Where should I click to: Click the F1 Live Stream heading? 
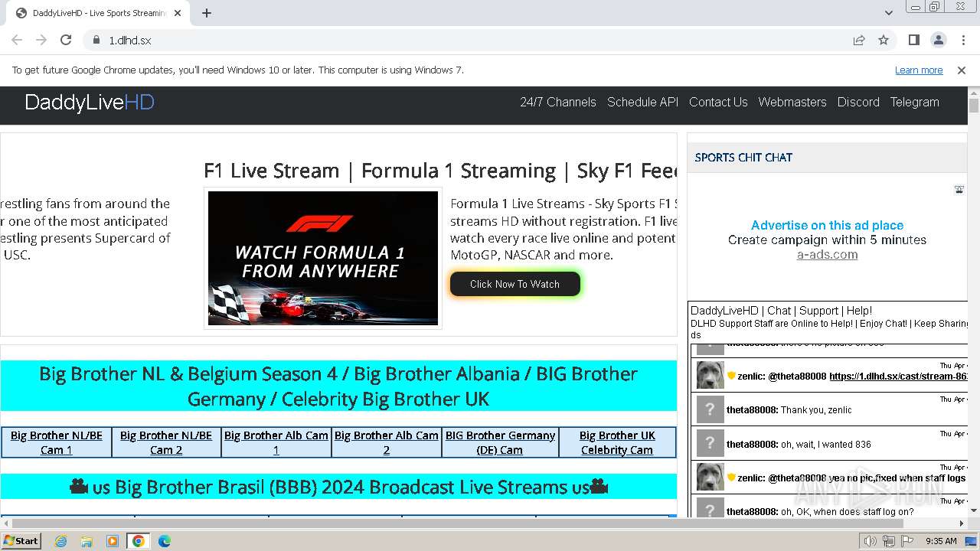click(x=440, y=171)
